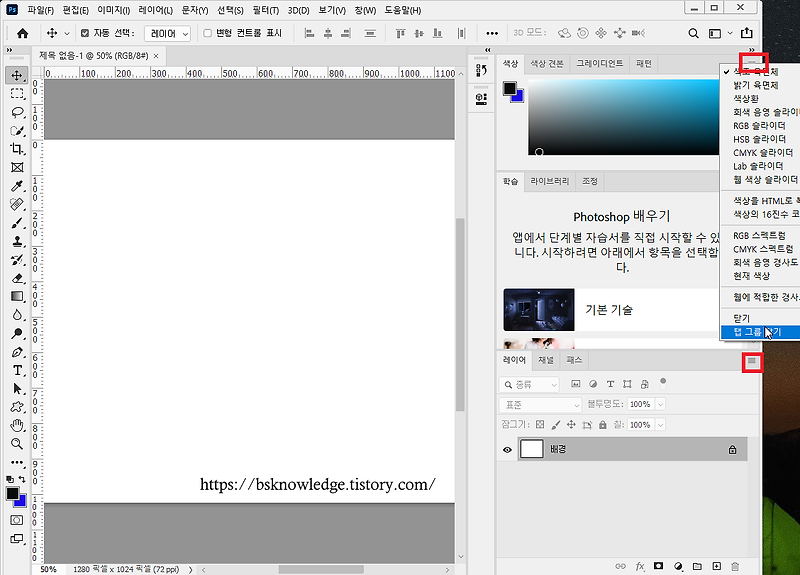
Task: Choose 탭 그룹 닫기 in panel menu
Action: coord(760,332)
